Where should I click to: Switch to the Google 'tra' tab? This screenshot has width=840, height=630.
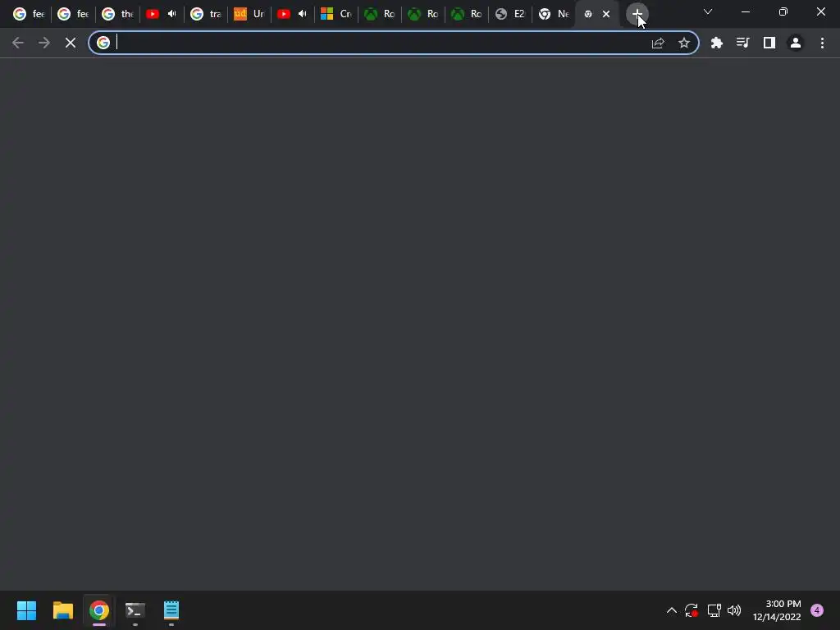tap(206, 14)
